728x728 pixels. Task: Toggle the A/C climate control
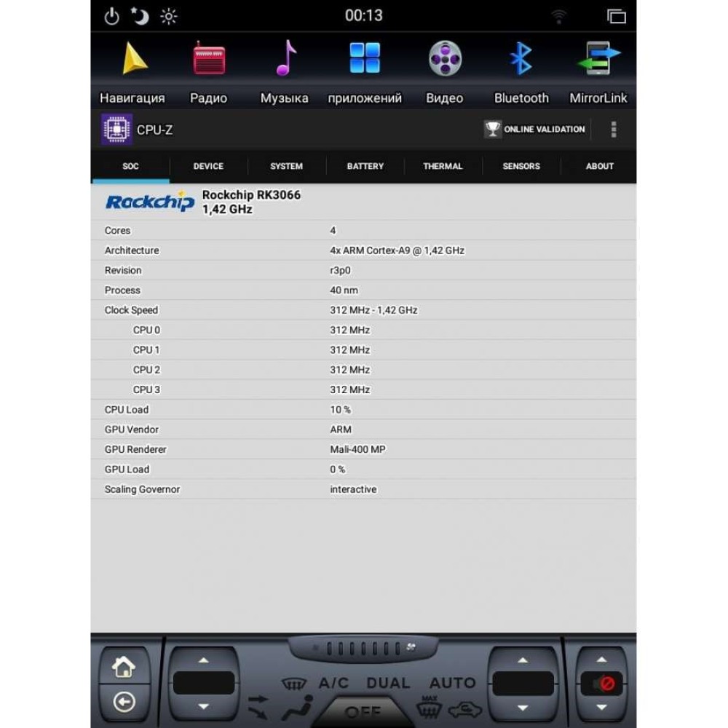click(x=333, y=683)
